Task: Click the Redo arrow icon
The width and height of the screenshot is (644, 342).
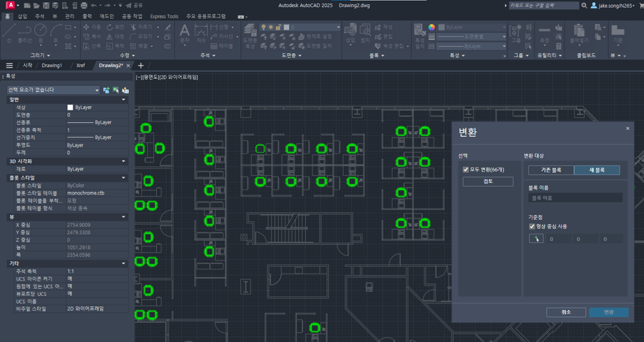Action: (107, 6)
